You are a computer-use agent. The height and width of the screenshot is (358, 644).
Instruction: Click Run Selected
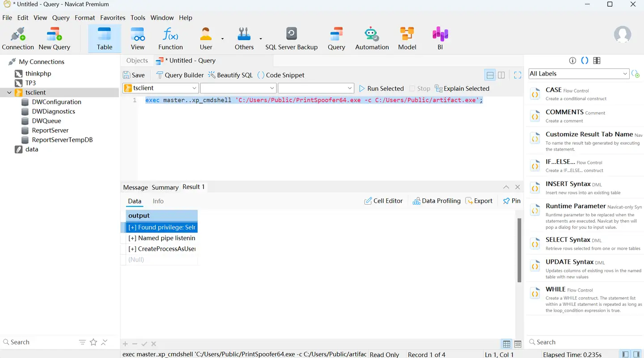point(381,88)
